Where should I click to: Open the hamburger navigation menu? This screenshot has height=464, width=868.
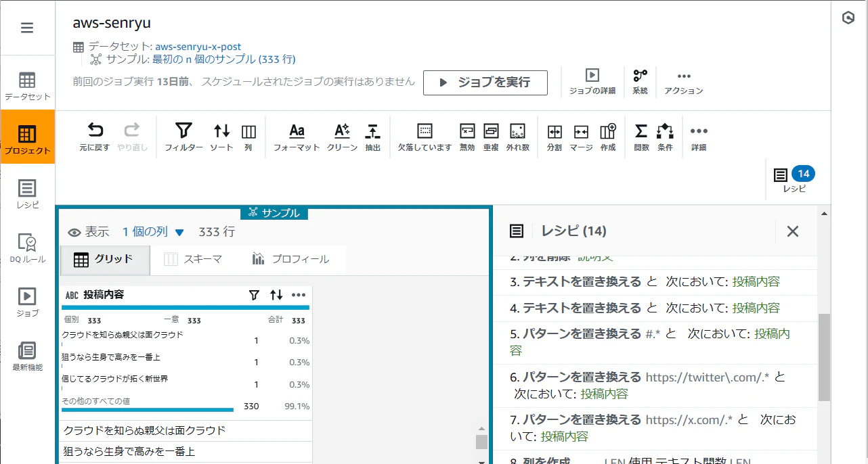click(x=27, y=28)
